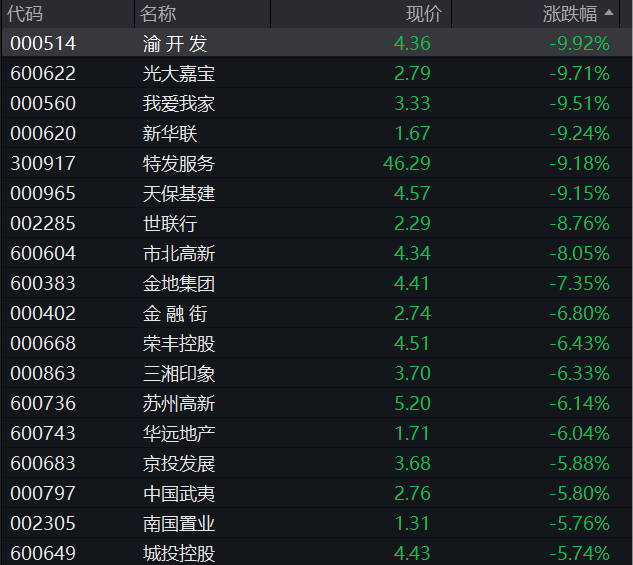Image resolution: width=633 pixels, height=565 pixels.
Task: Sort by the 名称 column header
Action: click(x=158, y=14)
